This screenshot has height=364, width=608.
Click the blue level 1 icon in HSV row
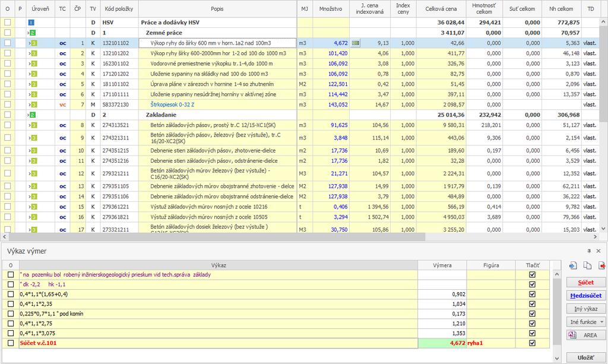coord(31,23)
